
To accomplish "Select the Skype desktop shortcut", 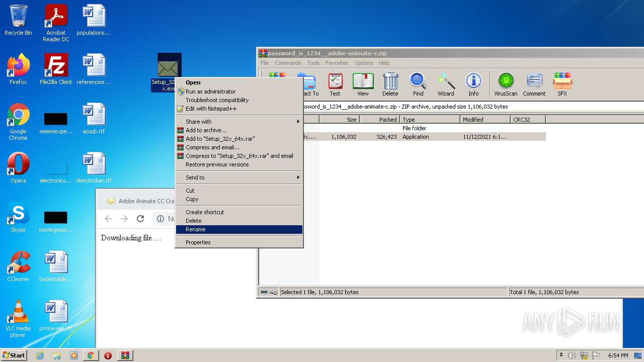I will tap(18, 217).
